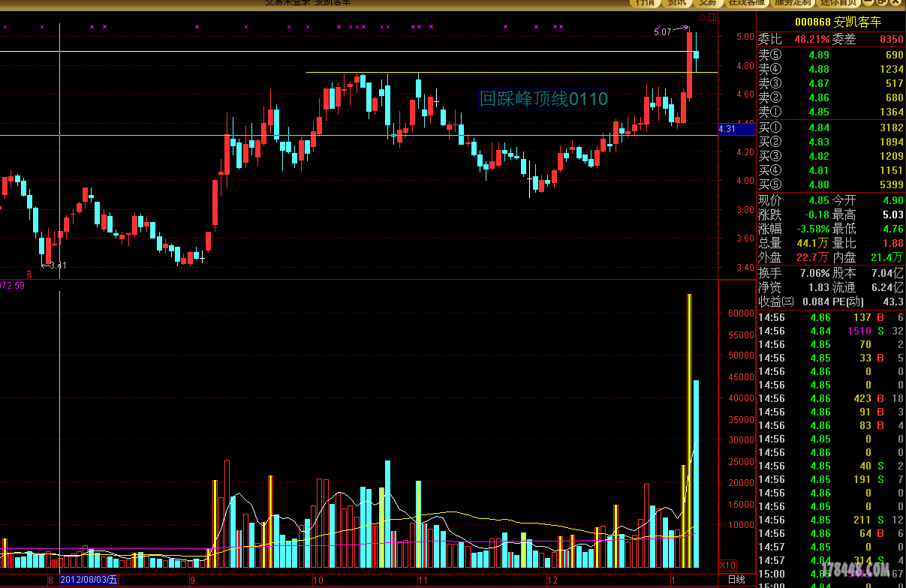Click the 3.41 low price arrow label

(55, 265)
